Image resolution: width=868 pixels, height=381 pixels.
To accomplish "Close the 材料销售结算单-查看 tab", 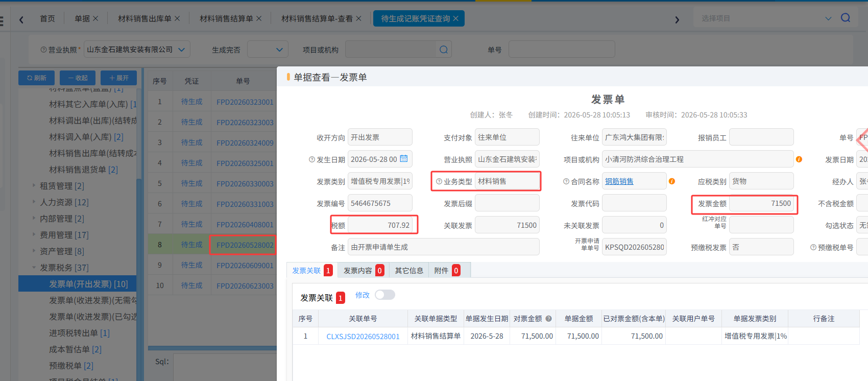I will [x=358, y=18].
